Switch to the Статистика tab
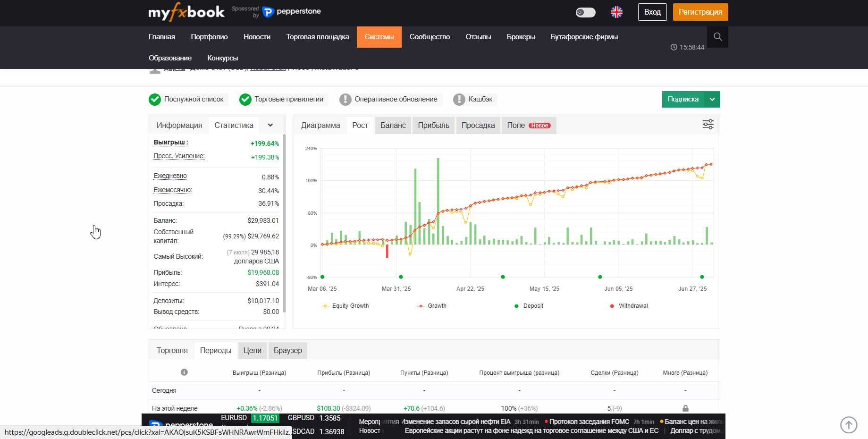Image resolution: width=868 pixels, height=439 pixels. pyautogui.click(x=234, y=125)
